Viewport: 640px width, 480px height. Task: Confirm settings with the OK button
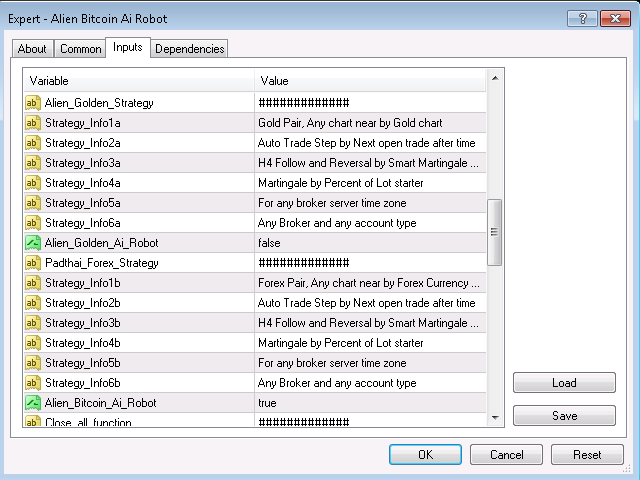point(425,455)
